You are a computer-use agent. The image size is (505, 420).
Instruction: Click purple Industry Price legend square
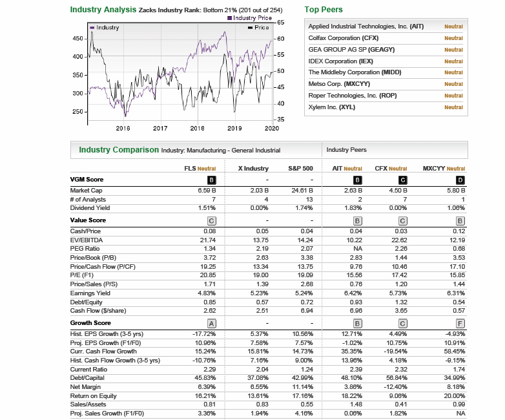click(229, 18)
